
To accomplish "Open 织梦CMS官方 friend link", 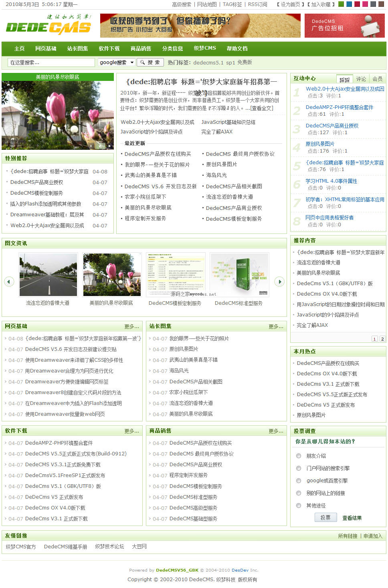I will pos(21,547).
